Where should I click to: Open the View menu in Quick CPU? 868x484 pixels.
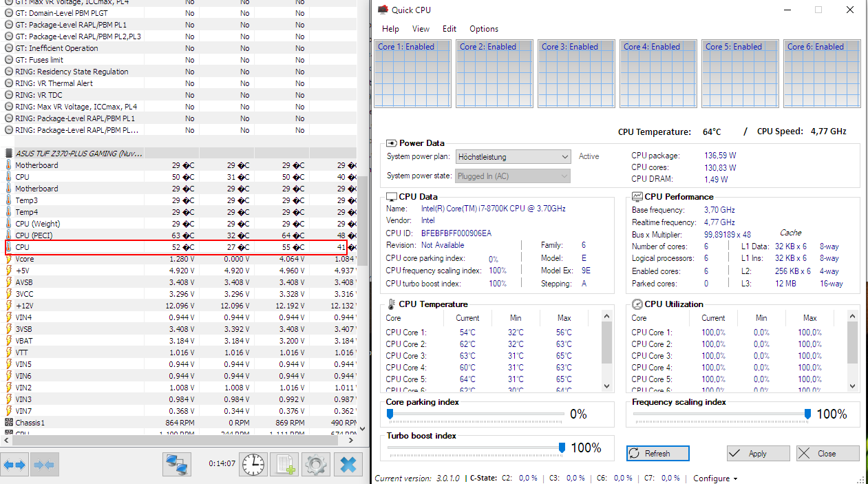point(421,29)
